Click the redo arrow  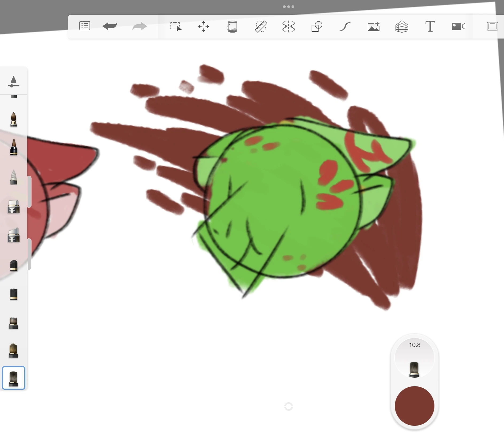click(139, 26)
